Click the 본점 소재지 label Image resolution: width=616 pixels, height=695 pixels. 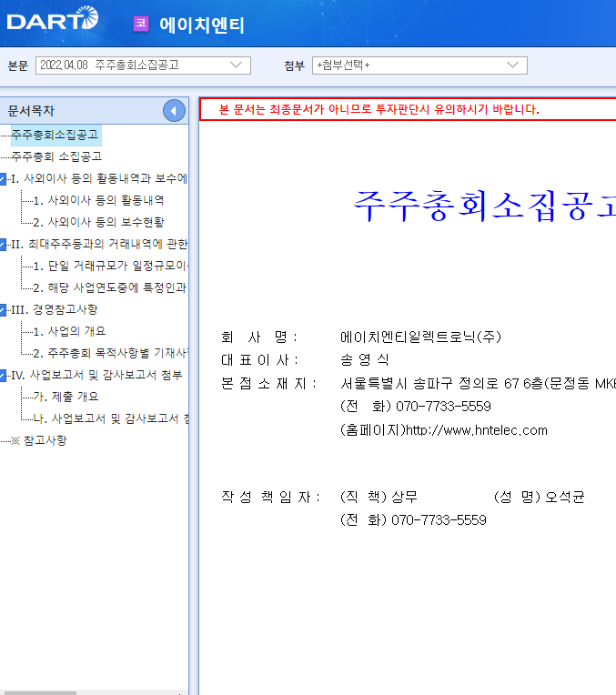coord(268,383)
